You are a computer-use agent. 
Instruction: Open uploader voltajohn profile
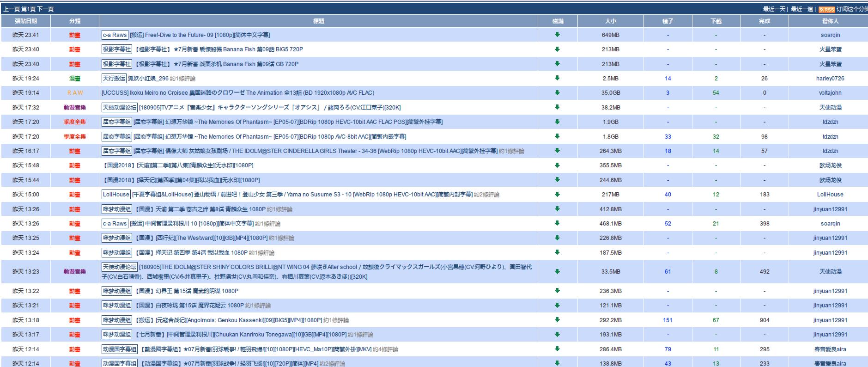830,92
